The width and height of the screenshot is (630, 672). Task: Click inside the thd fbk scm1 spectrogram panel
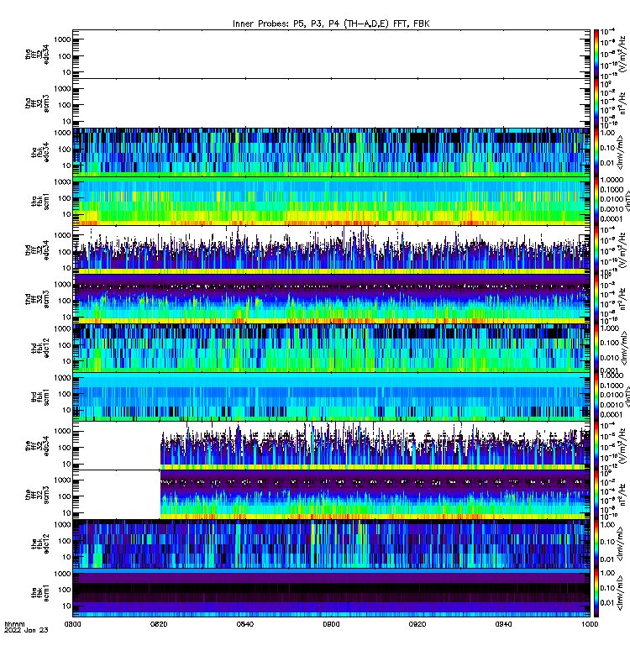tap(331, 396)
